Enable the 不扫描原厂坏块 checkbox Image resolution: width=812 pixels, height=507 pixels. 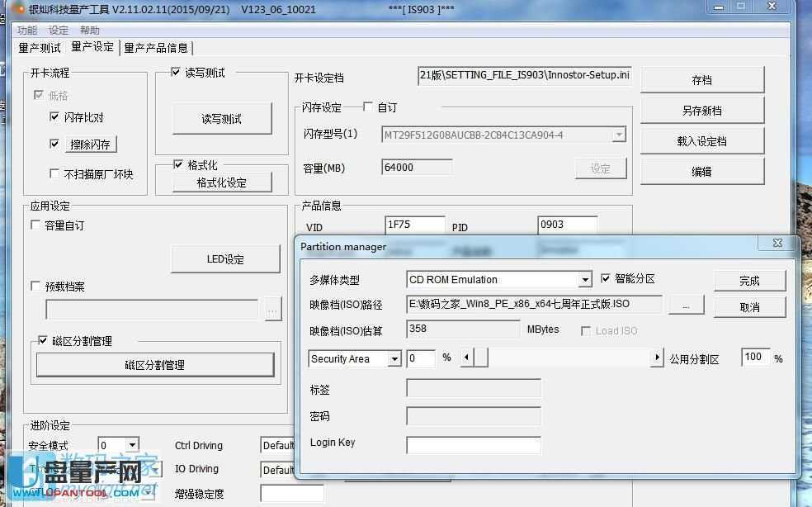55,173
